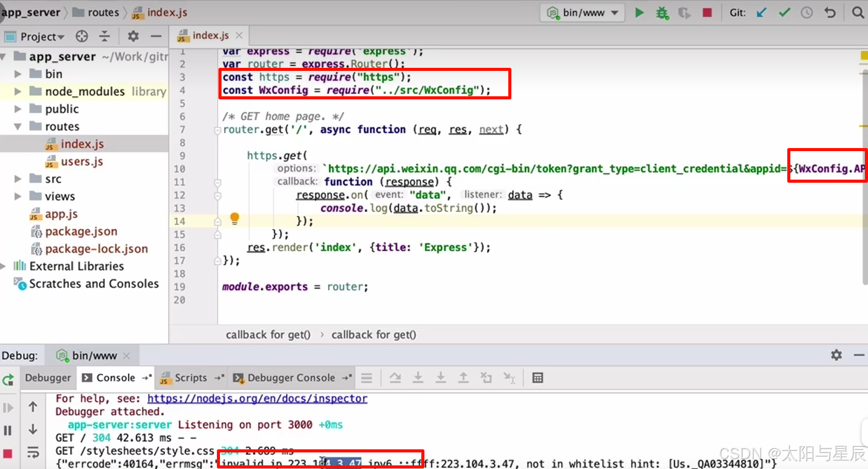This screenshot has height=469, width=868.
Task: Step out in debug toolbar
Action: [x=463, y=378]
